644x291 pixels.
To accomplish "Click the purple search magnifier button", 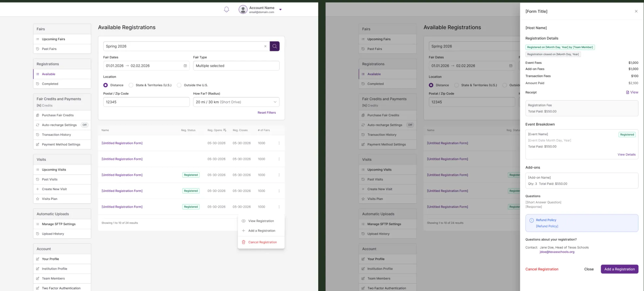I will tap(275, 46).
